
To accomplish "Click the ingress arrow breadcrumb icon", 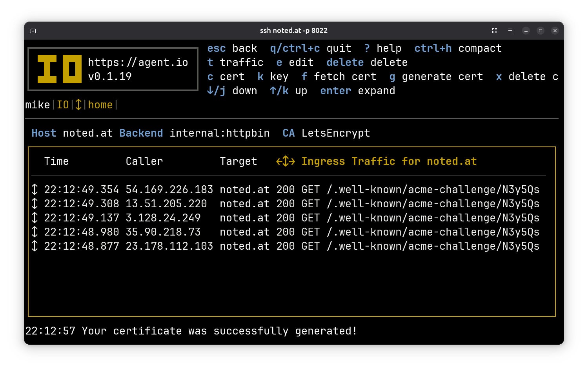I will coord(78,105).
